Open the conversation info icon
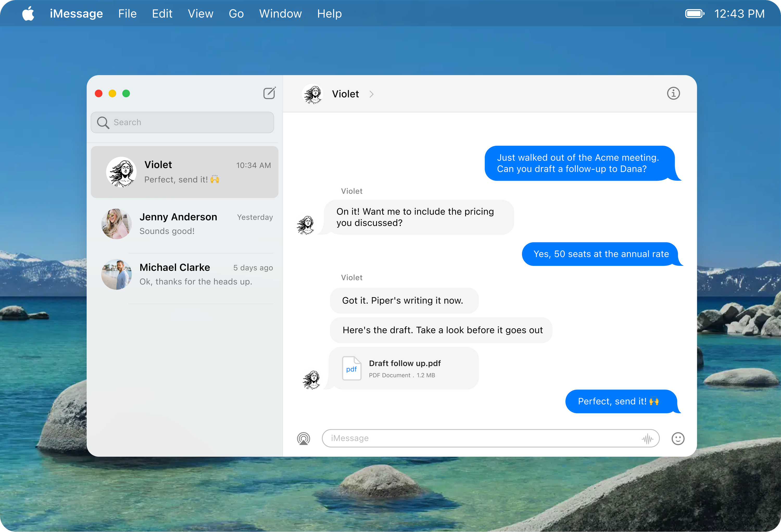Image resolution: width=781 pixels, height=532 pixels. (673, 93)
